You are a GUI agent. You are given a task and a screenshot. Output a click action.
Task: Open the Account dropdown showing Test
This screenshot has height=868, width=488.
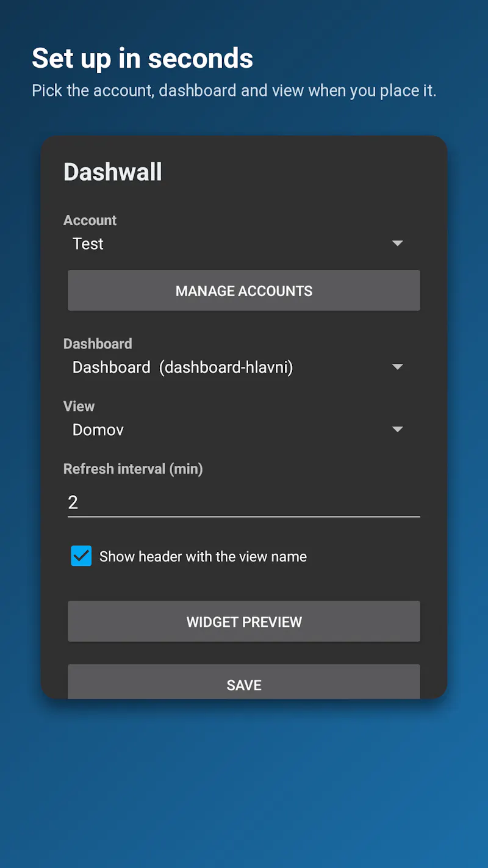pos(238,244)
